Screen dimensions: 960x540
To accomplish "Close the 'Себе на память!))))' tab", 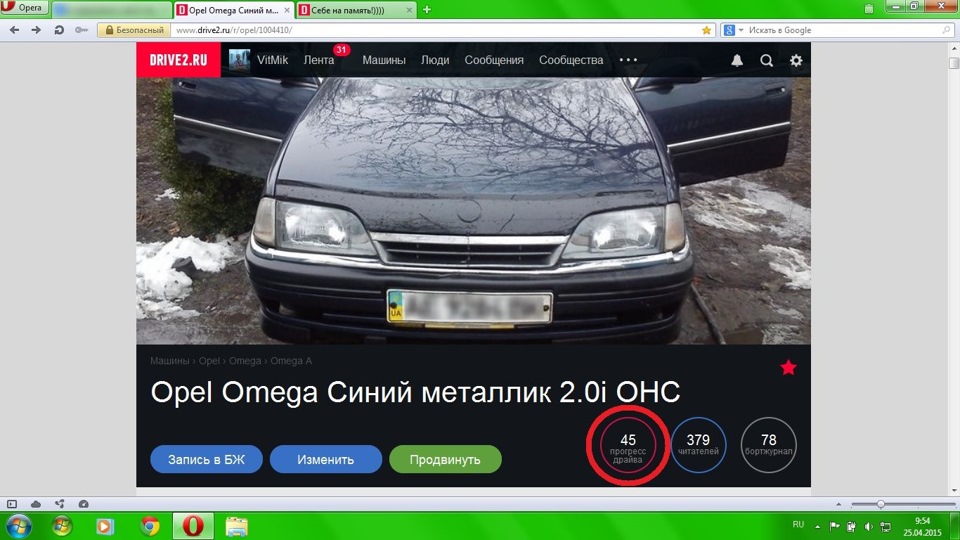I will (x=409, y=10).
